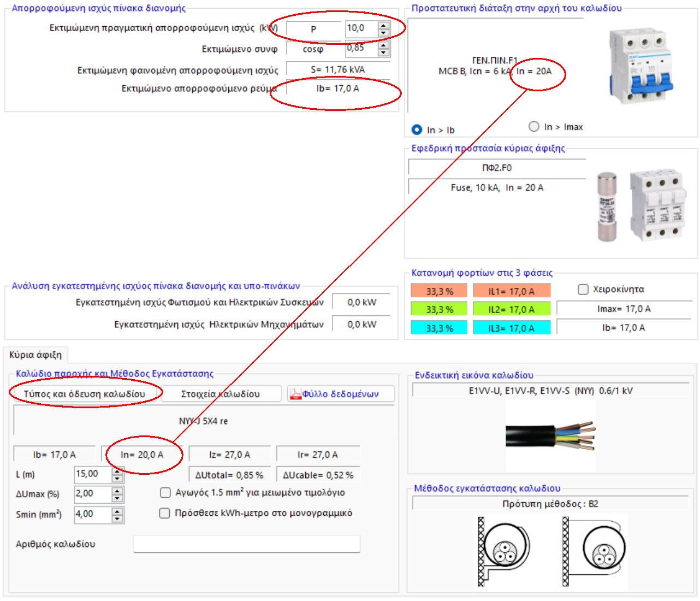Viewport: 700px width, 601px height.
Task: Check Πρόσθεσε kWh-μετρο στο μονογραμμικό
Action: (164, 513)
